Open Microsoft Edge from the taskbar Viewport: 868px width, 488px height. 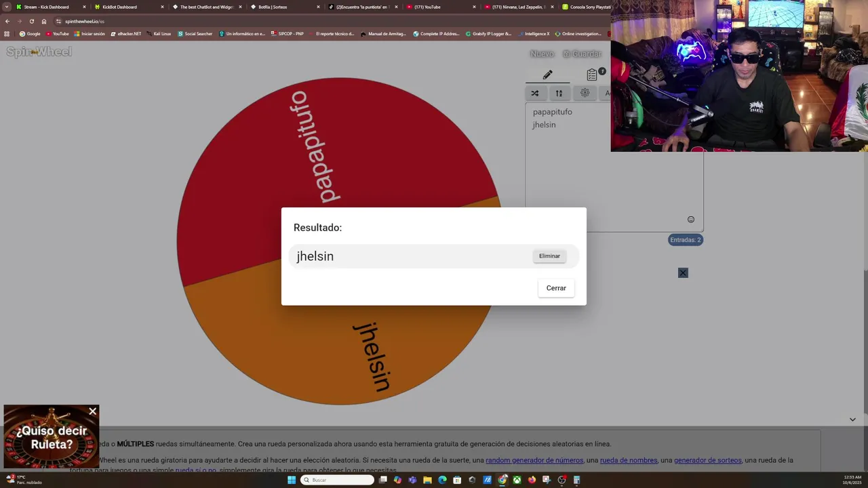(x=442, y=480)
